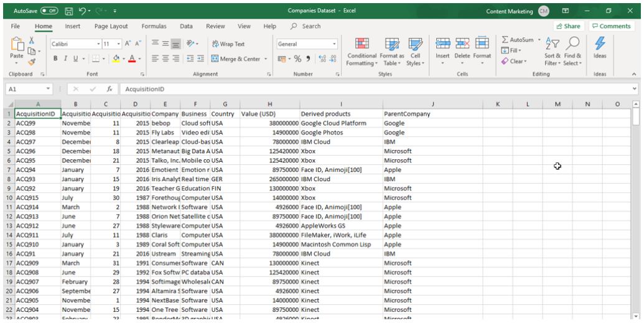Click the CM account avatar
Viewport: 644px width, 323px height.
[x=543, y=11]
